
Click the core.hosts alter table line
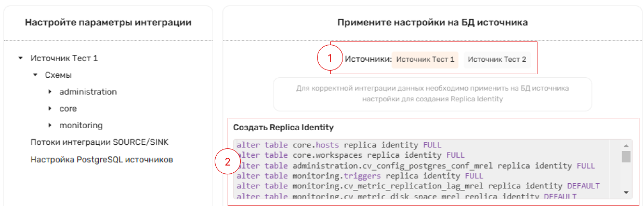click(339, 145)
